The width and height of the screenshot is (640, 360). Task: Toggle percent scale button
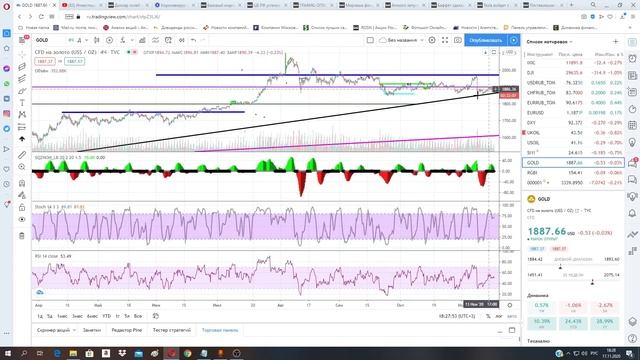pos(488,316)
